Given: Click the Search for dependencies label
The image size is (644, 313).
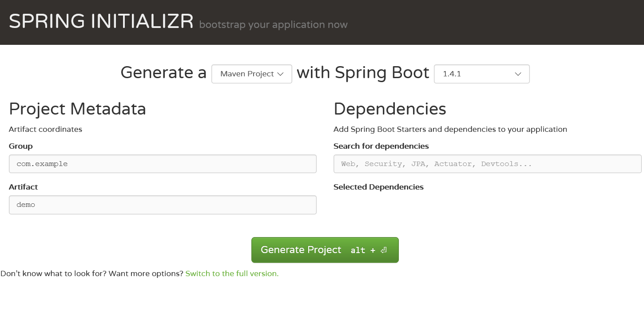Looking at the screenshot, I should coord(381,146).
